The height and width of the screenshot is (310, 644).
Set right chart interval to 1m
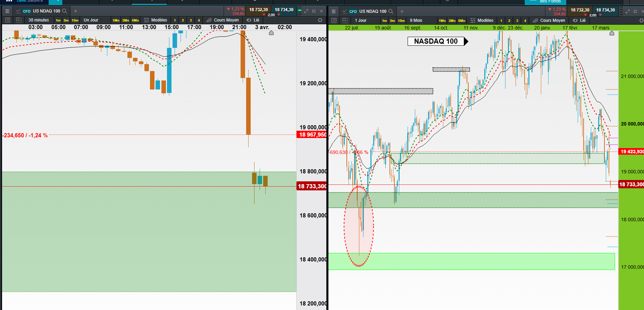point(385,20)
